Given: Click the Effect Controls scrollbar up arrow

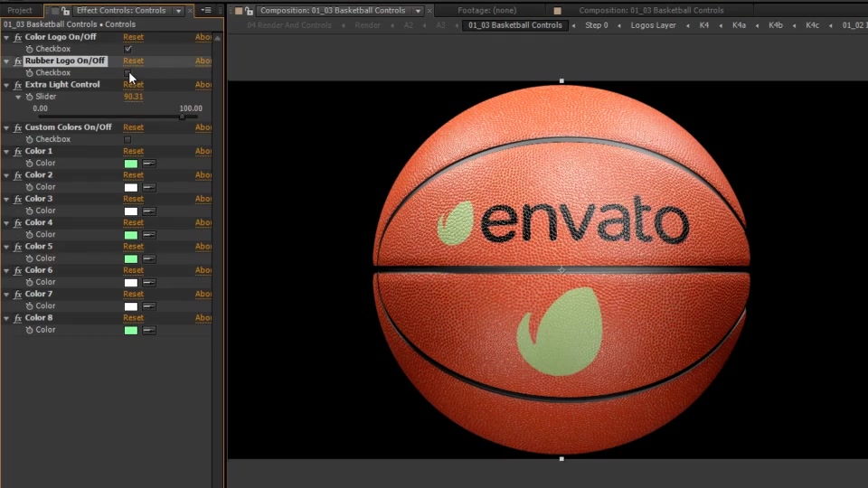Looking at the screenshot, I should tap(218, 38).
